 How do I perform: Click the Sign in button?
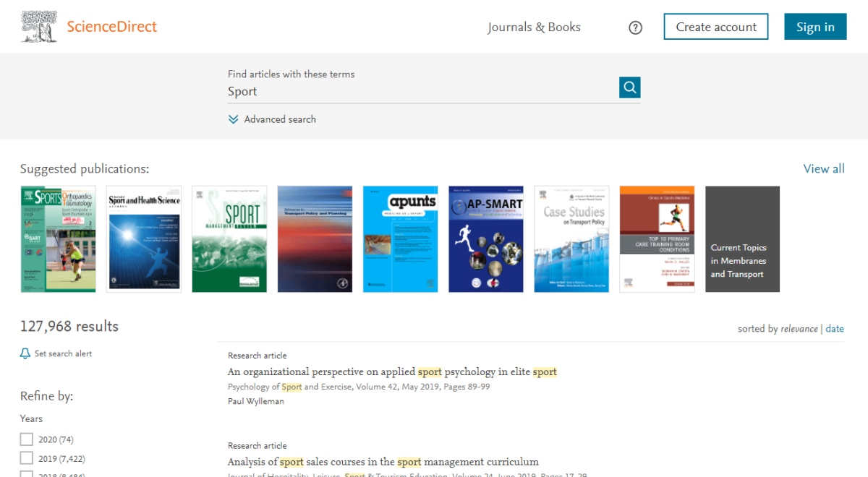[x=815, y=27]
